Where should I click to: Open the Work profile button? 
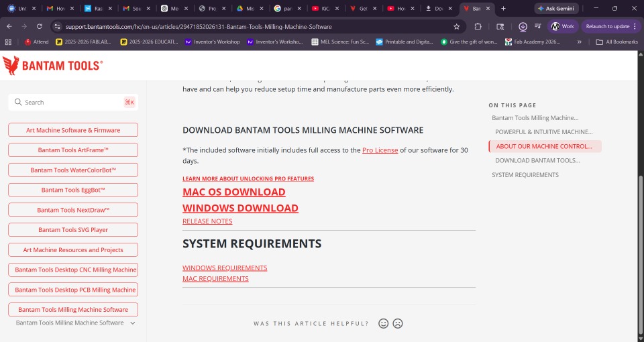click(x=563, y=26)
